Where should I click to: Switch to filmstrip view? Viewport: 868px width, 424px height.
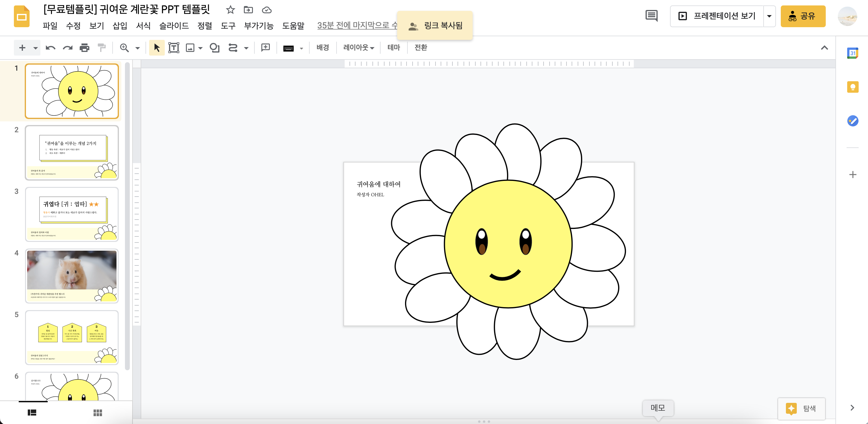(32, 413)
